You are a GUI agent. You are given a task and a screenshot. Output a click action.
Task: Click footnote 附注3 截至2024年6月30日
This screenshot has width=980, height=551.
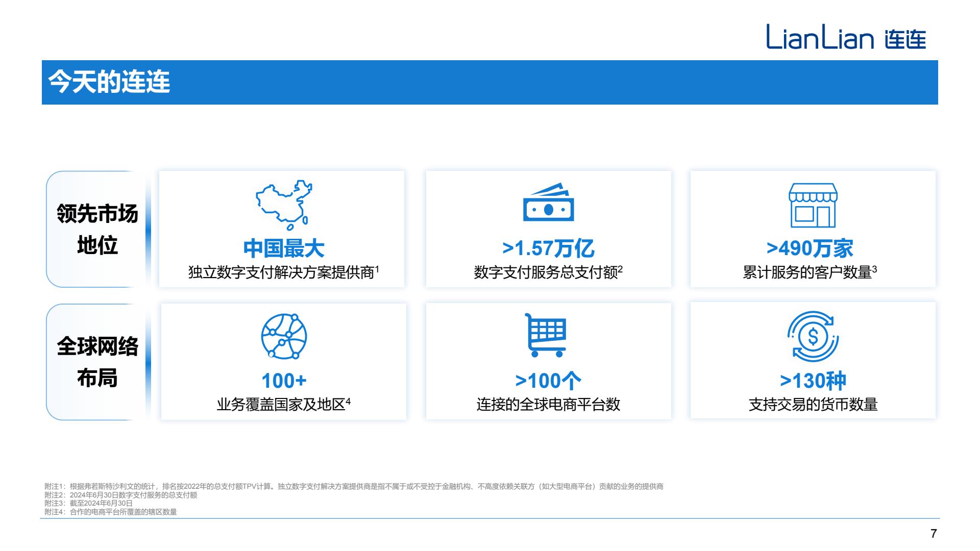88,503
